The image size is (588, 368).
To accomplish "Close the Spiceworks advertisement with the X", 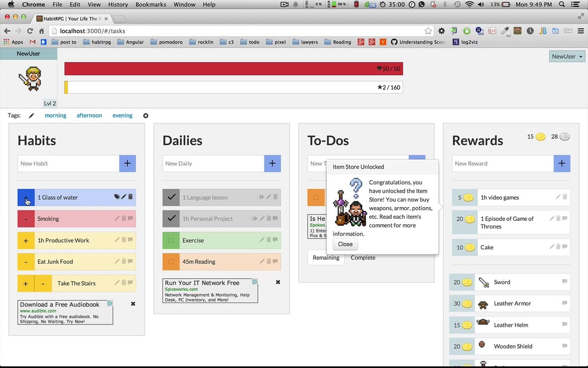I will click(x=278, y=282).
